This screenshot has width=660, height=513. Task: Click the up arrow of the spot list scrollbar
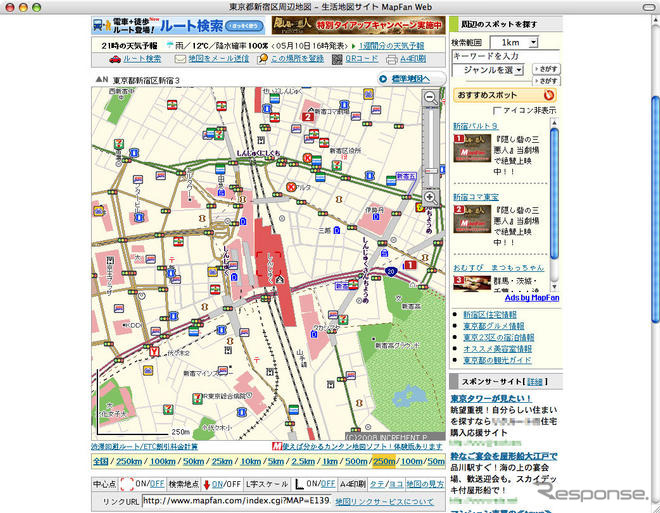(x=554, y=123)
